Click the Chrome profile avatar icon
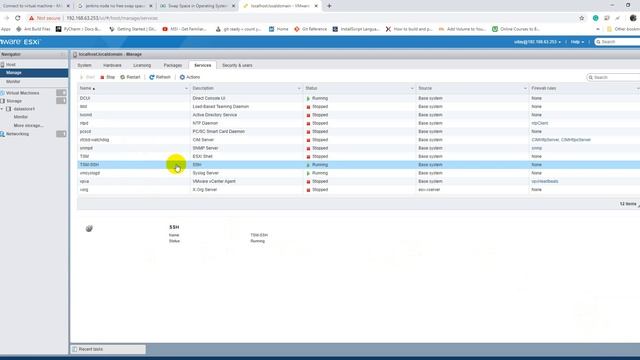The height and width of the screenshot is (360, 640). pos(633,18)
